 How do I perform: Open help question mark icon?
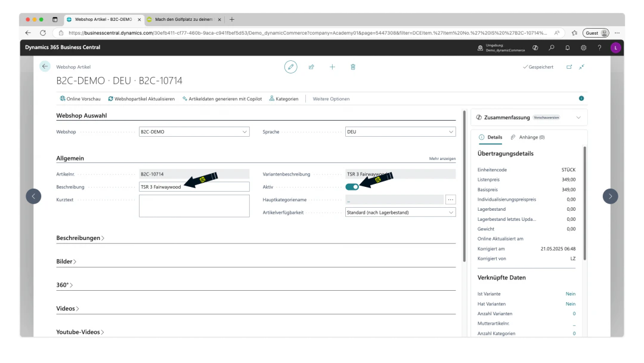[599, 48]
